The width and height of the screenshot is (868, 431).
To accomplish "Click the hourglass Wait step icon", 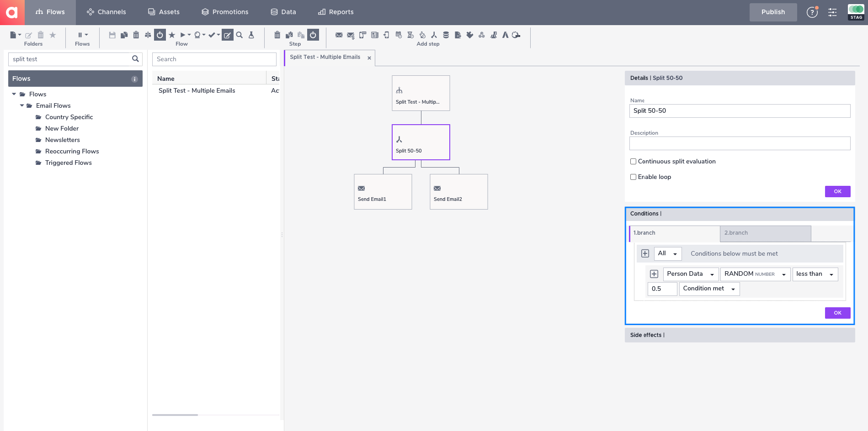I will [410, 35].
